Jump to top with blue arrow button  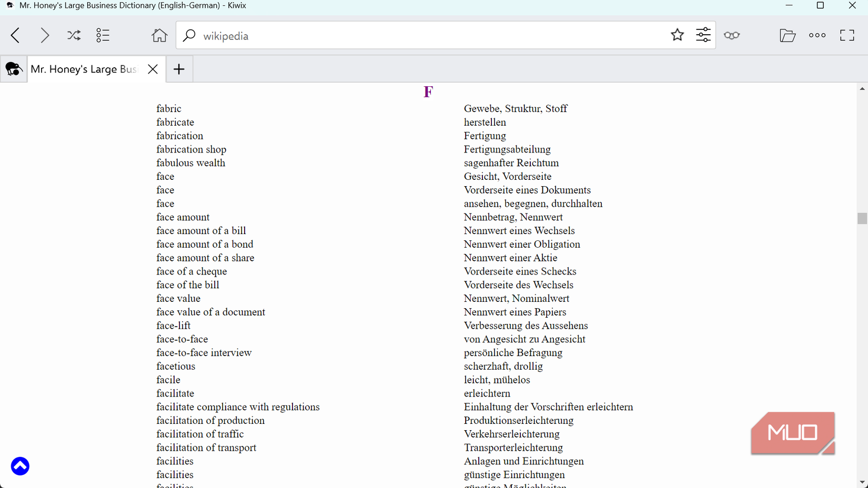pos(20,466)
